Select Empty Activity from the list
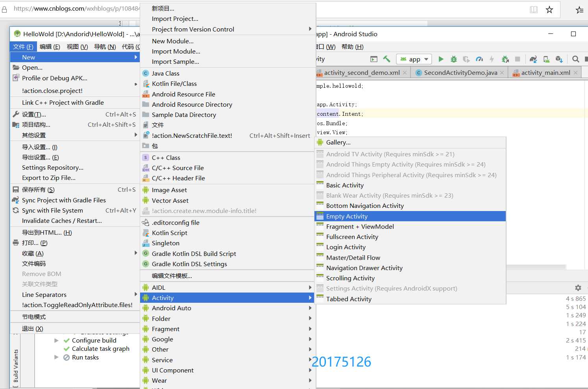Screen dimensions: 588x389 click(410, 216)
